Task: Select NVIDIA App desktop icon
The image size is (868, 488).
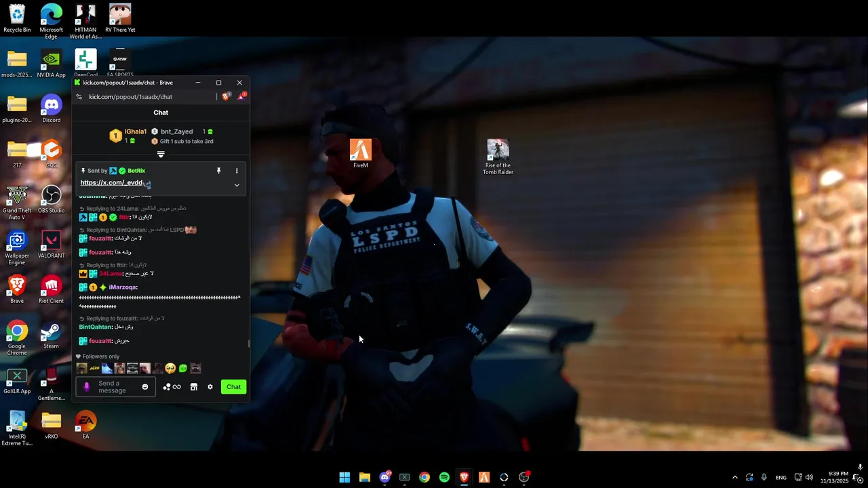Action: click(x=51, y=64)
